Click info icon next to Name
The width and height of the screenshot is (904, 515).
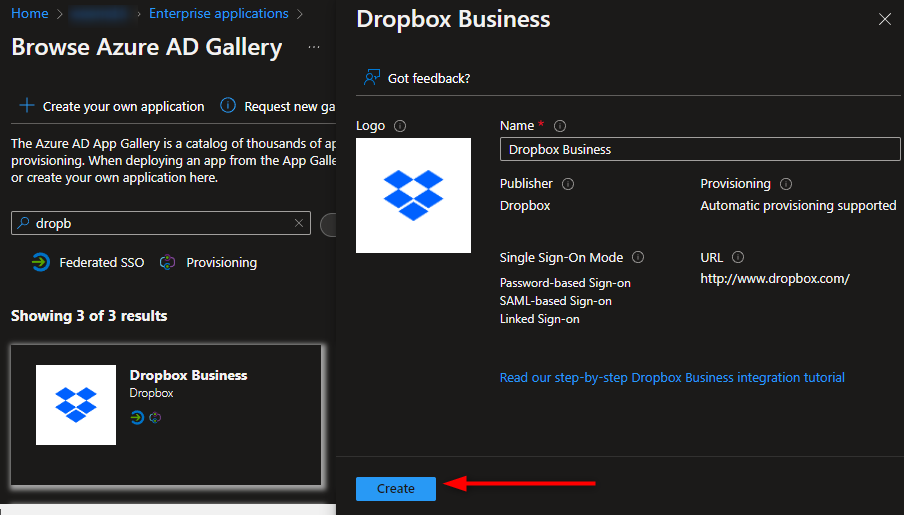560,126
